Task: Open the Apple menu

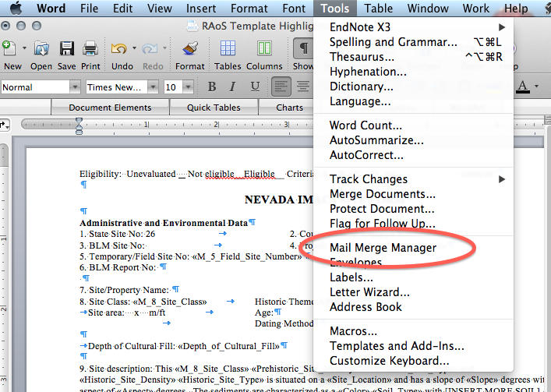Action: [16, 8]
